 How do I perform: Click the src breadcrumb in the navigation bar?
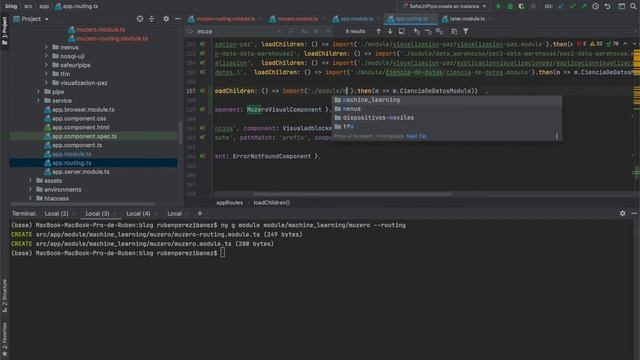coord(28,6)
